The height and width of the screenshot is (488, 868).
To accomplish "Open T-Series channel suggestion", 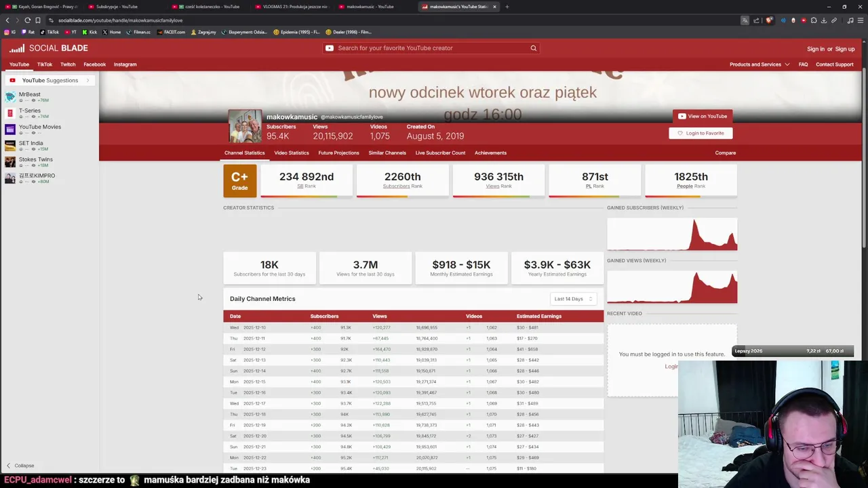I will pos(30,113).
